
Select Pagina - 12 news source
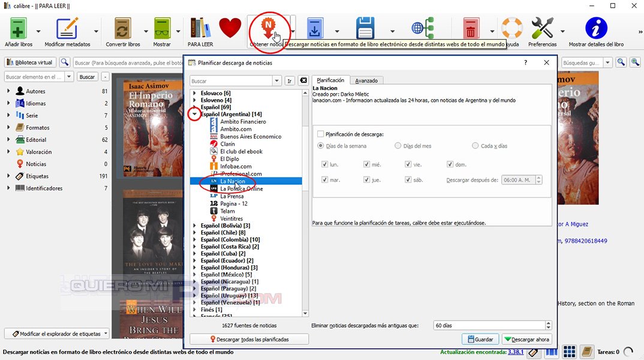tap(233, 204)
